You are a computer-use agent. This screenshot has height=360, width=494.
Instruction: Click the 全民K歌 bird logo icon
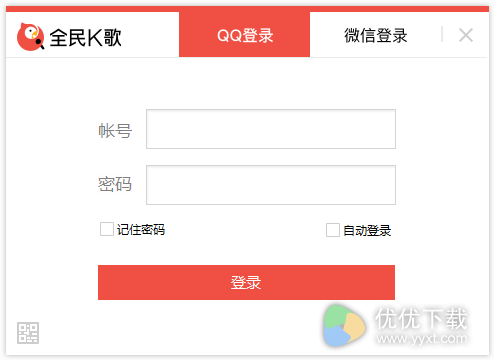click(31, 37)
